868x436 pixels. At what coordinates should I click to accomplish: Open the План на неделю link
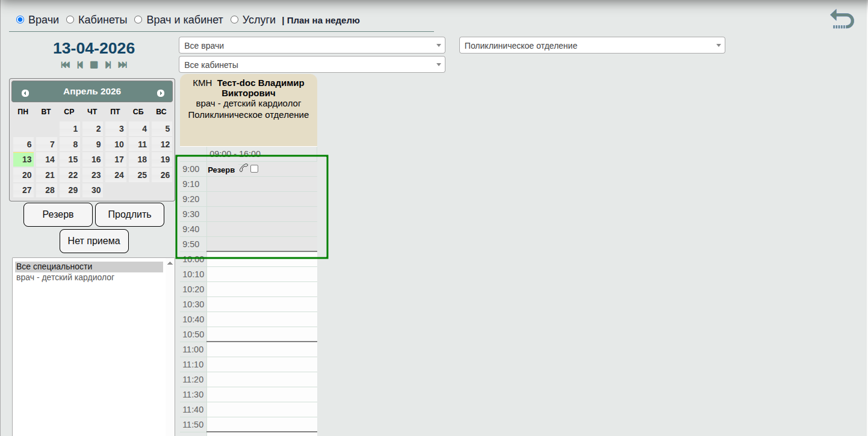(323, 20)
